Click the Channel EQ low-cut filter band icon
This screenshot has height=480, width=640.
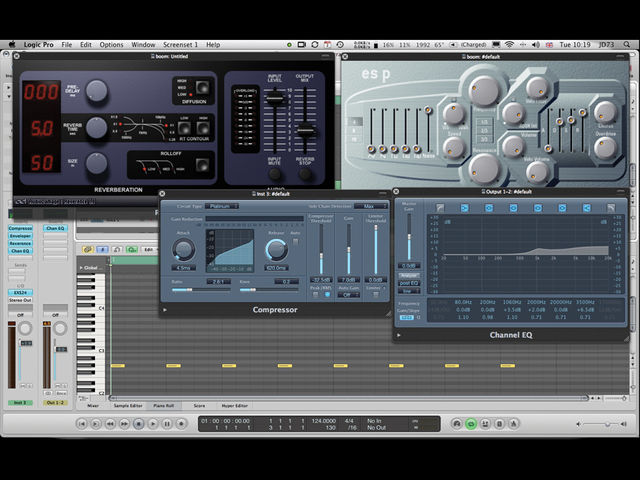pos(440,208)
